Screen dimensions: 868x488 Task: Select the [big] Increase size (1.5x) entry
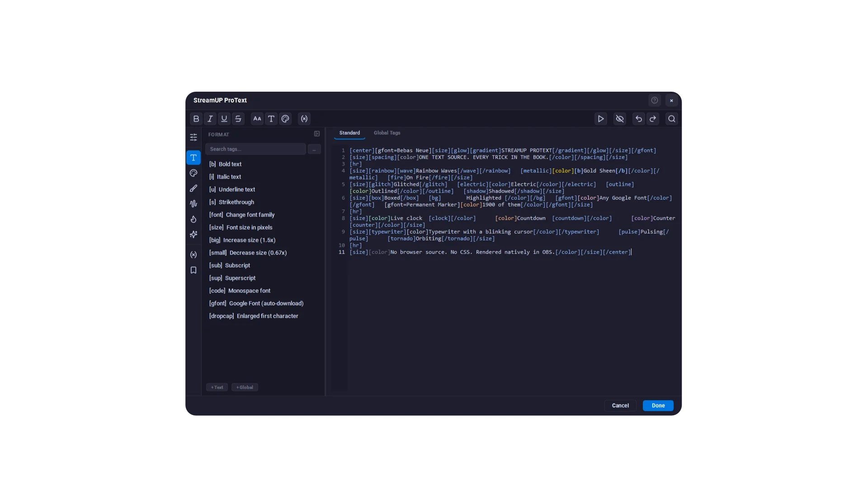[262, 240]
